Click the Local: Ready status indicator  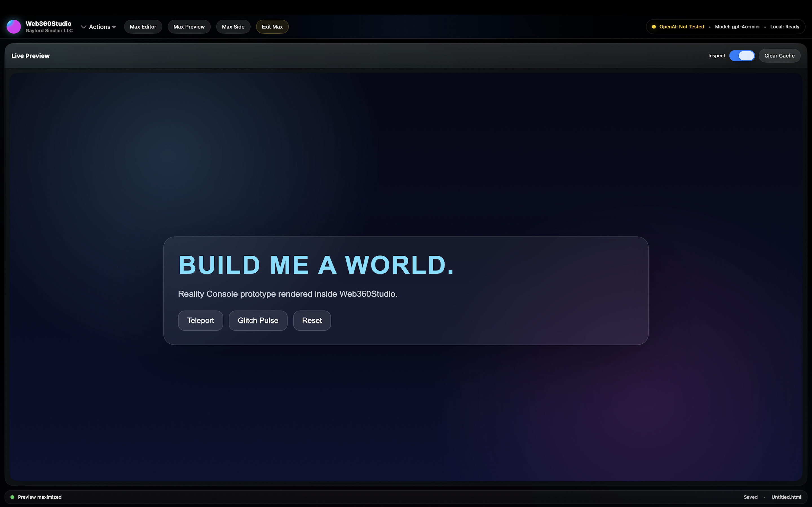[785, 26]
